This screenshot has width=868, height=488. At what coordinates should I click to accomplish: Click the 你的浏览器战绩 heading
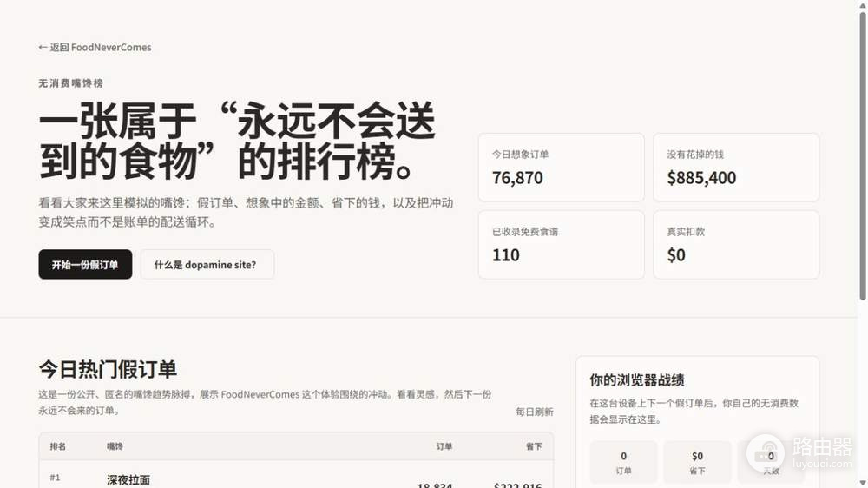pos(637,380)
